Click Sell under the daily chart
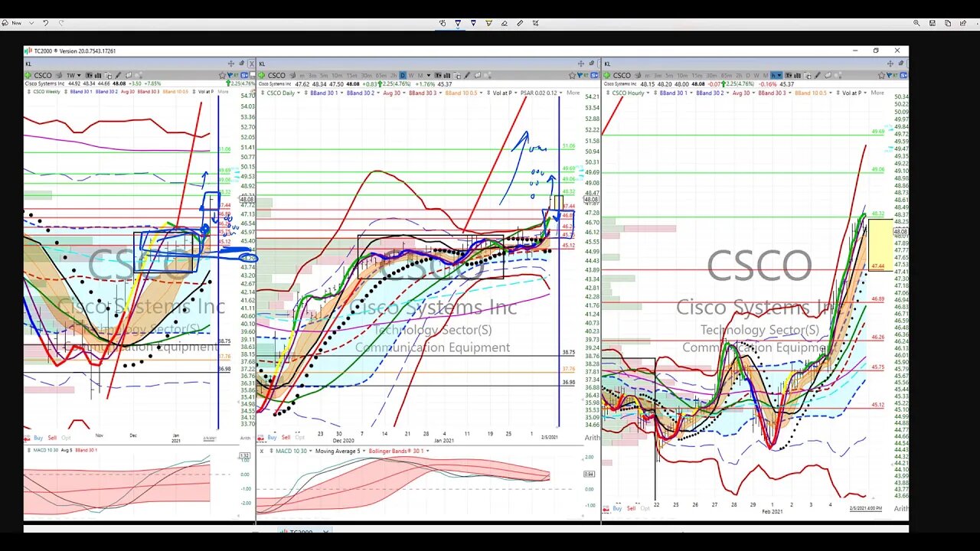Image resolution: width=980 pixels, height=551 pixels. click(x=286, y=438)
